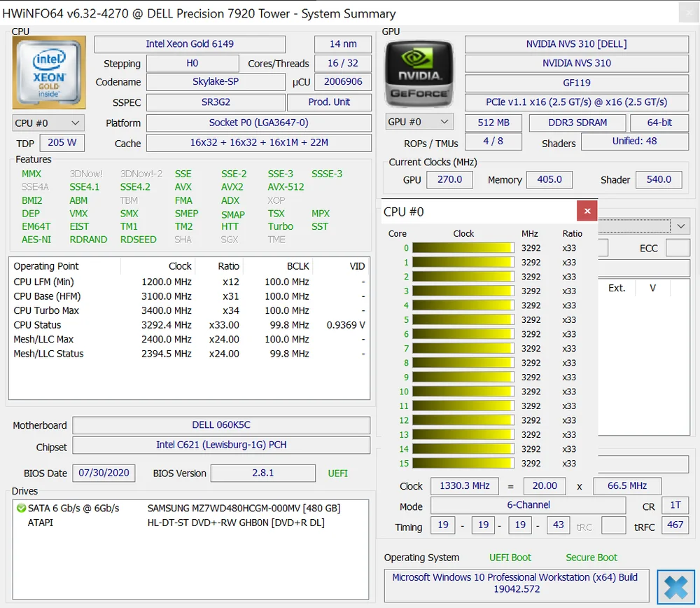Click the tRFC value 467
The height and width of the screenshot is (608, 700).
point(675,525)
